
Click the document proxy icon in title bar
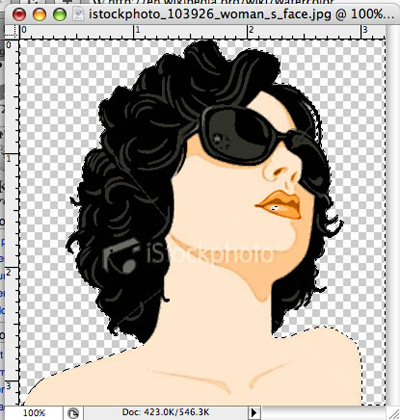(x=79, y=15)
